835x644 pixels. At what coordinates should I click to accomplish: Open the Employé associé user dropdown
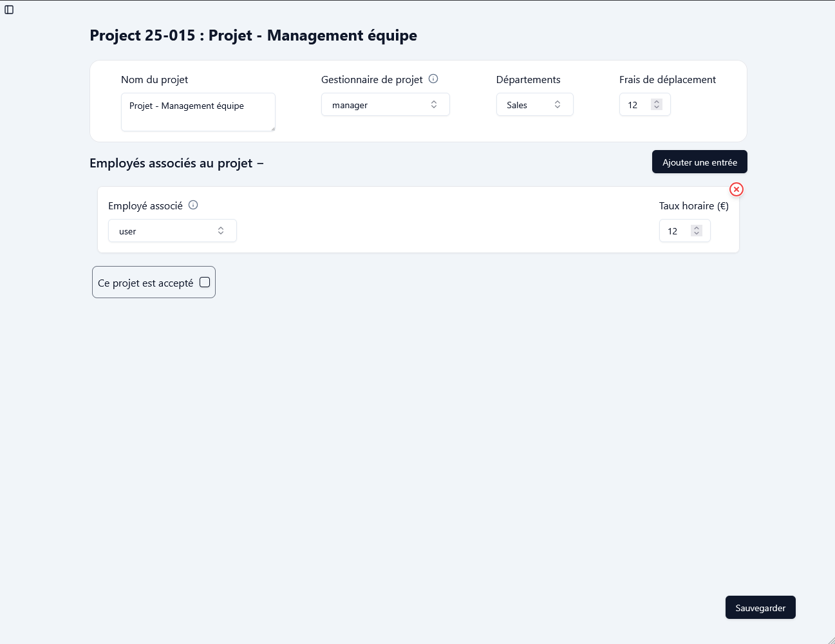coord(173,231)
